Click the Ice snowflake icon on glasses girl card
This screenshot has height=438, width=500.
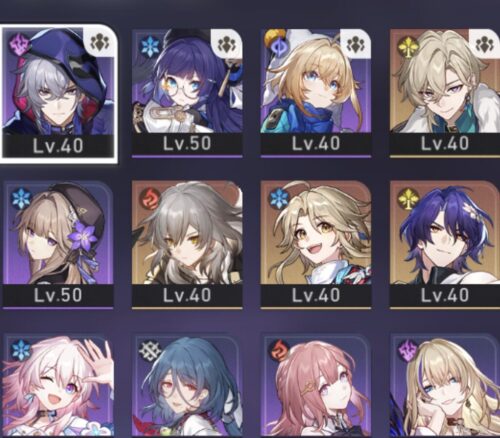(148, 46)
